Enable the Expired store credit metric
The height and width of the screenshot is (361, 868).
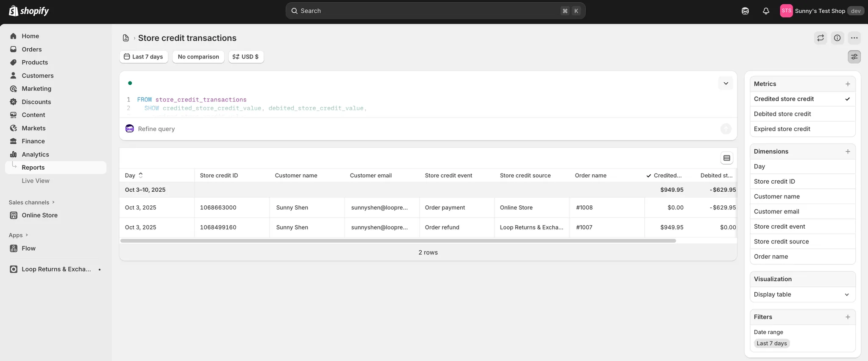[802, 129]
